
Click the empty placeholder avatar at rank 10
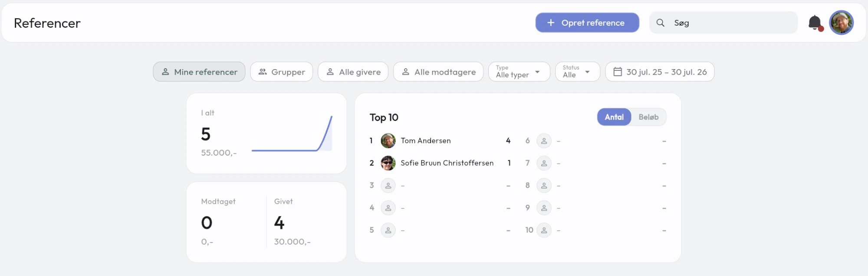(544, 230)
